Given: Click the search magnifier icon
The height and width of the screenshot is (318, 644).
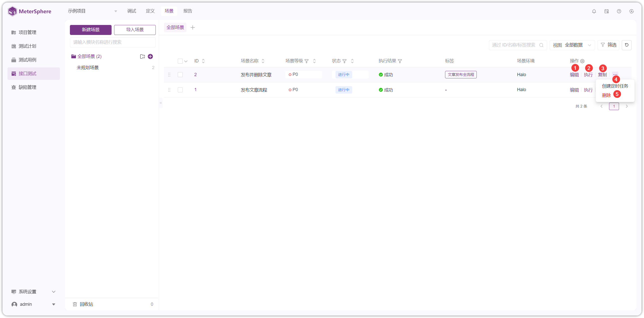Looking at the screenshot, I should (x=541, y=45).
